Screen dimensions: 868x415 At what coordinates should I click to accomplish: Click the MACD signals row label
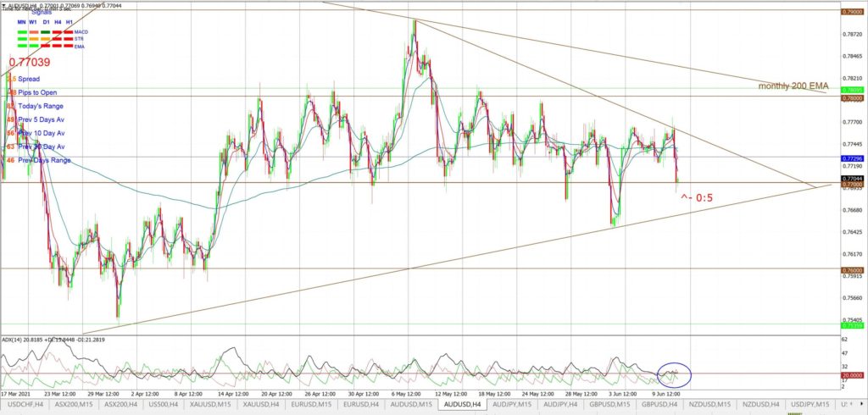(81, 32)
